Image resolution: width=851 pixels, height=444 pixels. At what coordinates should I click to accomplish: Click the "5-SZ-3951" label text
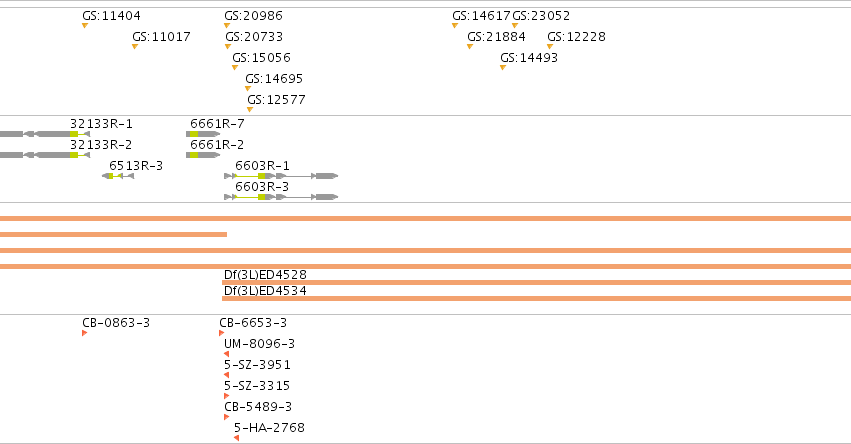[x=257, y=365]
